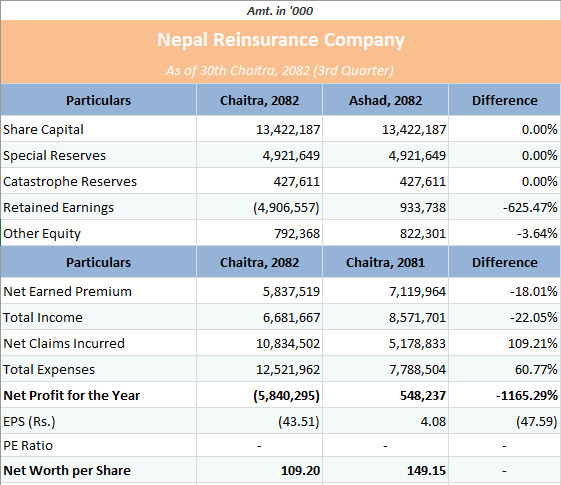561x485 pixels.
Task: Select the 'Total Expenses' row label
Action: [x=49, y=370]
